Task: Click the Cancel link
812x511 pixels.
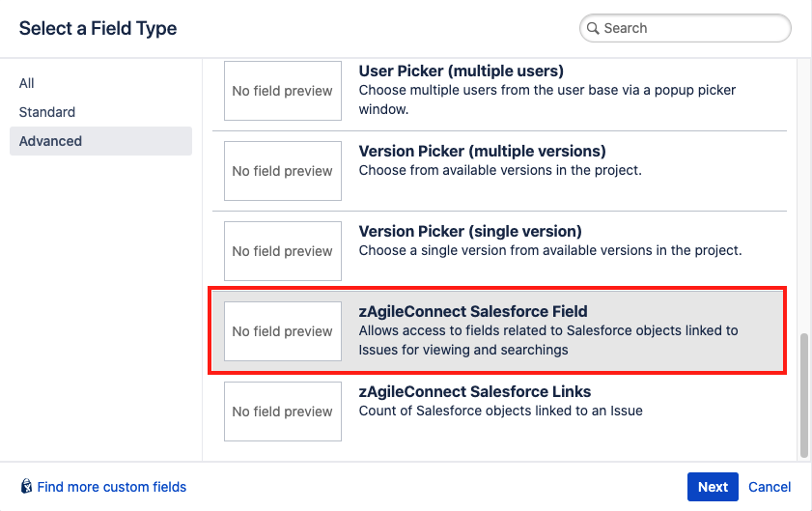Action: point(770,487)
